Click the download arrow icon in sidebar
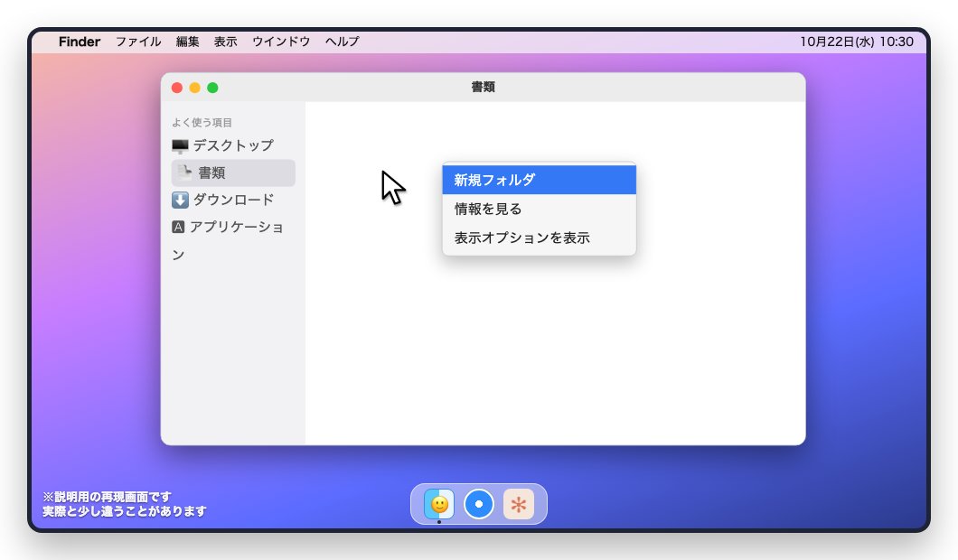The width and height of the screenshot is (958, 560). pyautogui.click(x=180, y=200)
